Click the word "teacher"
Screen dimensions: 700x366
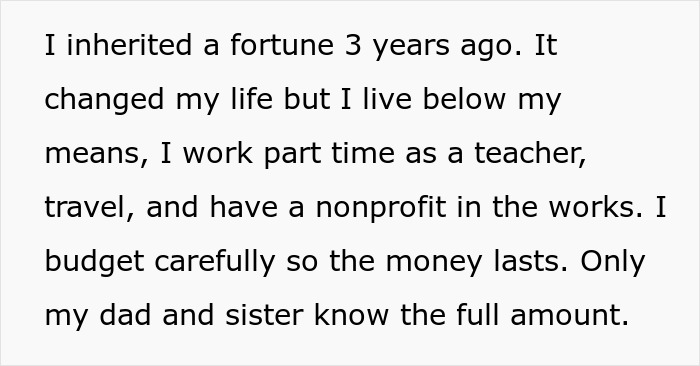click(x=530, y=154)
